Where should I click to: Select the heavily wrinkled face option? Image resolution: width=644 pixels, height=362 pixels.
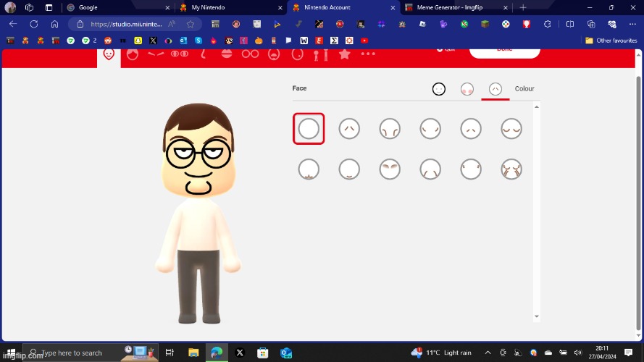[511, 169]
